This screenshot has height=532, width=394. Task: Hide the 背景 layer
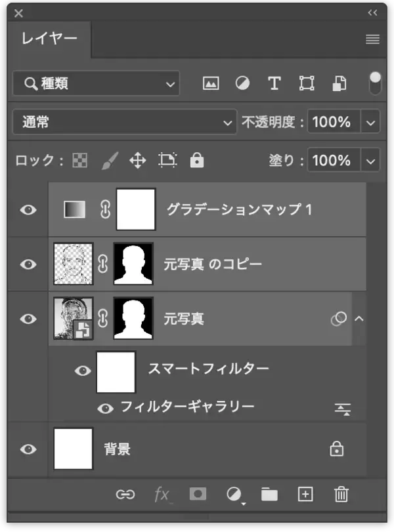(x=28, y=449)
